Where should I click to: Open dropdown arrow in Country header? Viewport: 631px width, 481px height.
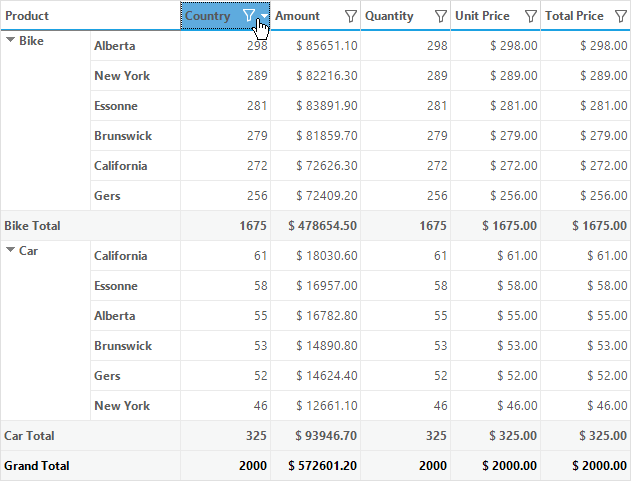(264, 15)
